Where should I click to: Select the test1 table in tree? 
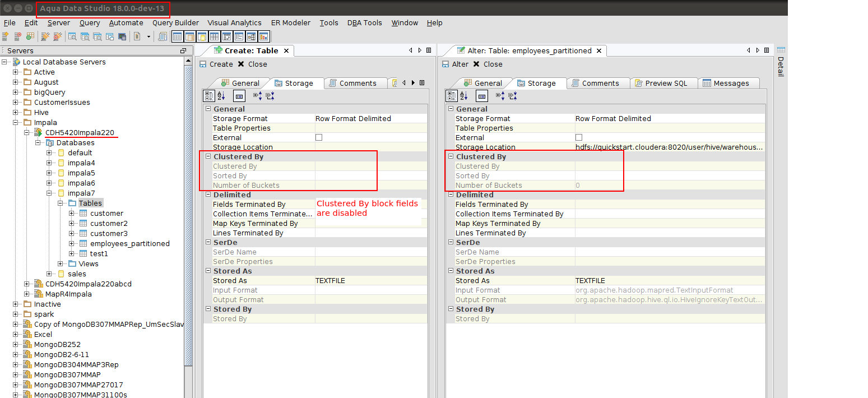99,253
